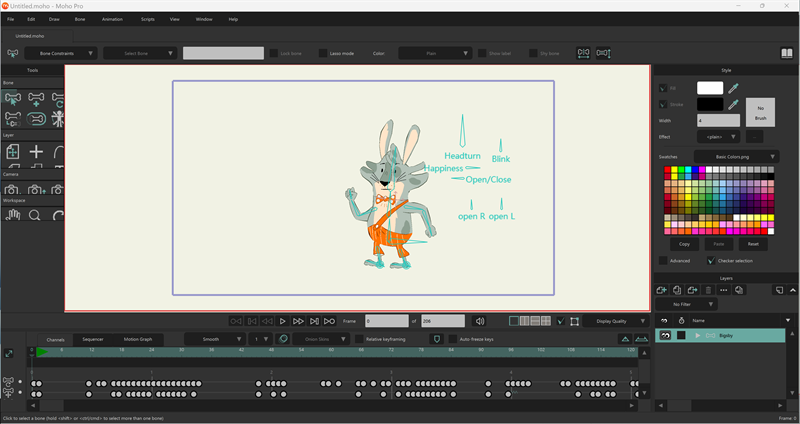Click the freeze keys shield icon
The height and width of the screenshot is (424, 800).
(436, 339)
